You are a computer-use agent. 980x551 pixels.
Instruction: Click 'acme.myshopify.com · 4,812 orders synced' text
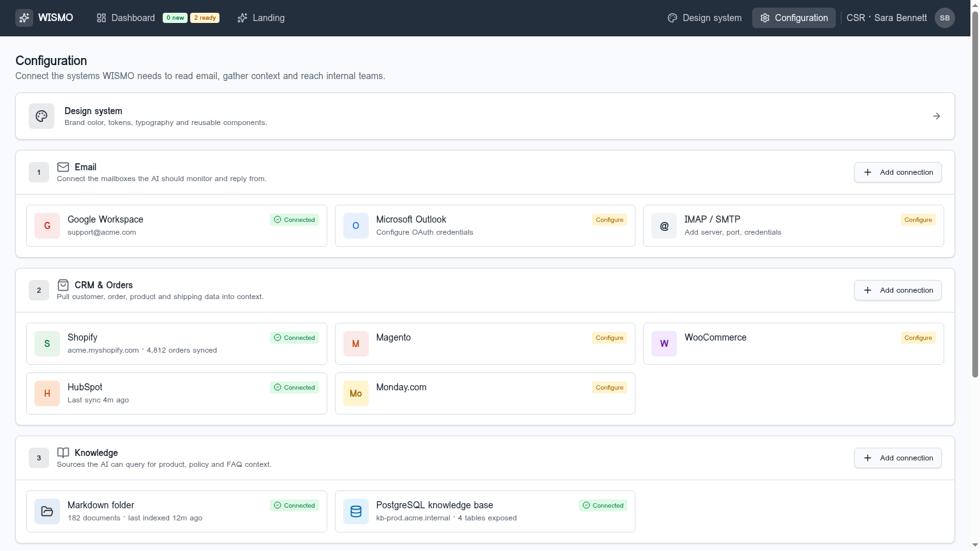(x=142, y=350)
